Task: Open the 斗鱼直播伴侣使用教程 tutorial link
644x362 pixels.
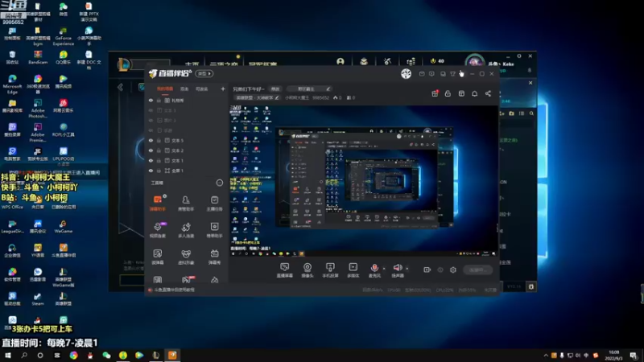Action: [x=174, y=290]
